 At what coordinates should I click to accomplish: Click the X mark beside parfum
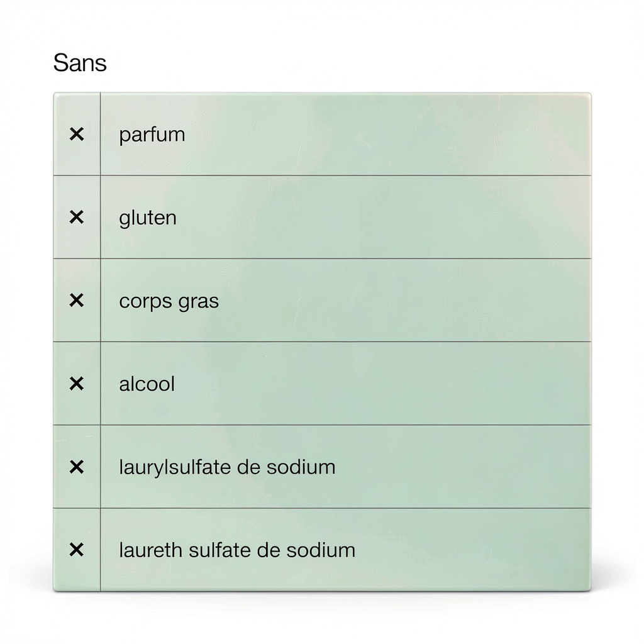point(76,134)
